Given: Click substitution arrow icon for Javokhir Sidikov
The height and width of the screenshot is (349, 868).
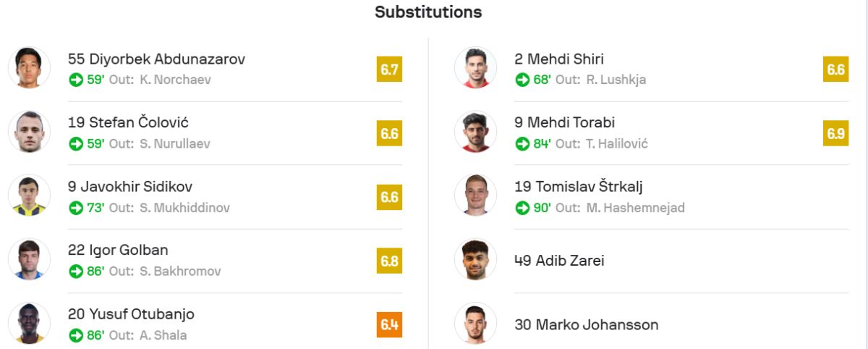Looking at the screenshot, I should (75, 208).
